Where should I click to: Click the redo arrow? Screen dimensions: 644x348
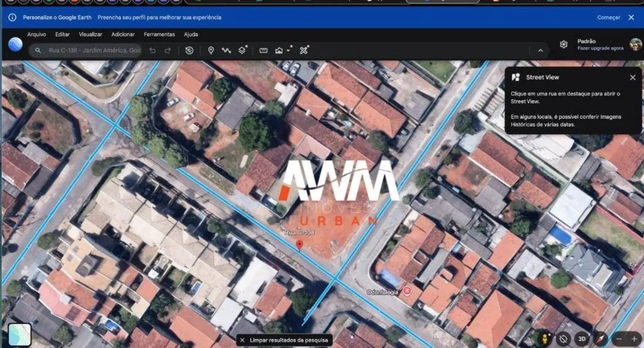168,50
